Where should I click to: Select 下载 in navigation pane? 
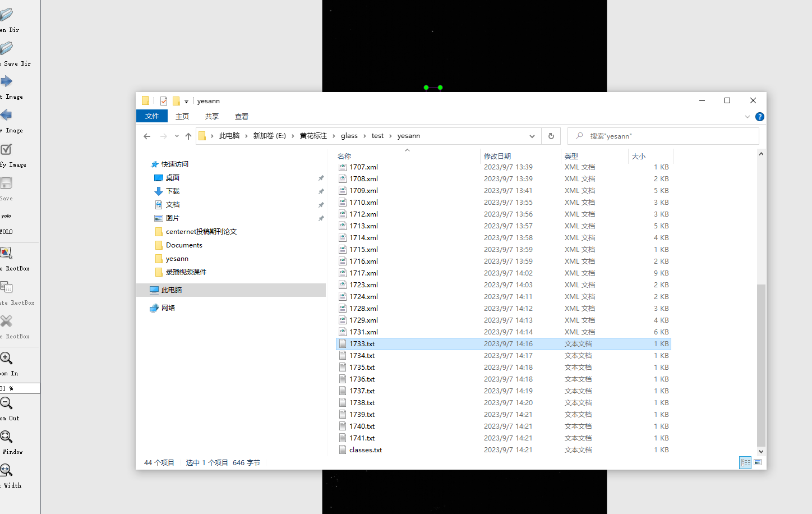click(173, 191)
